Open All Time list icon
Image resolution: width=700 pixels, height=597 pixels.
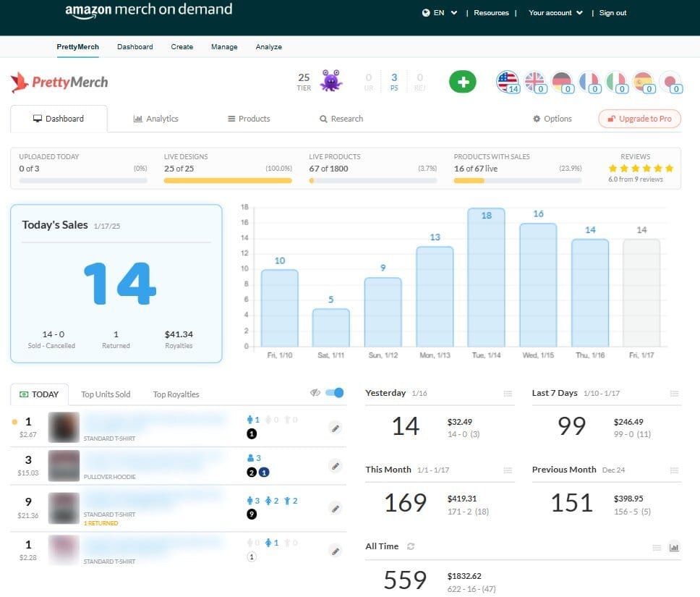click(x=657, y=547)
